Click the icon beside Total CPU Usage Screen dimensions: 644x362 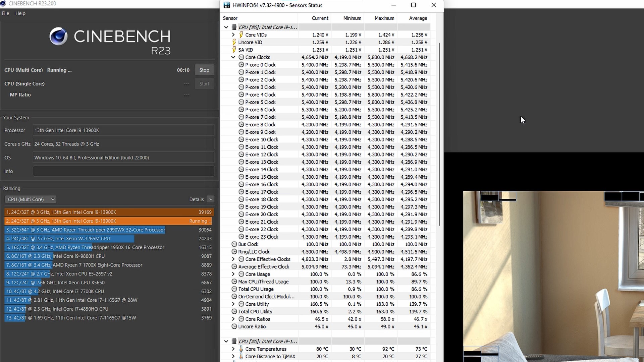234,289
